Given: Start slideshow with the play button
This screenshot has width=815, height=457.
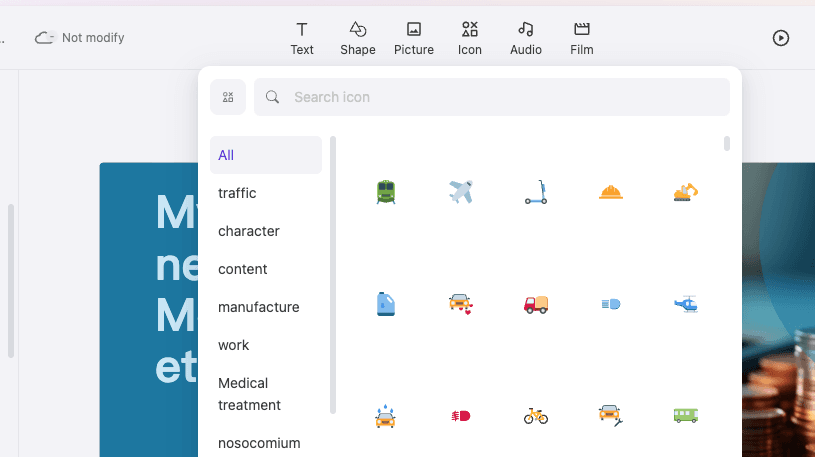Looking at the screenshot, I should point(781,38).
